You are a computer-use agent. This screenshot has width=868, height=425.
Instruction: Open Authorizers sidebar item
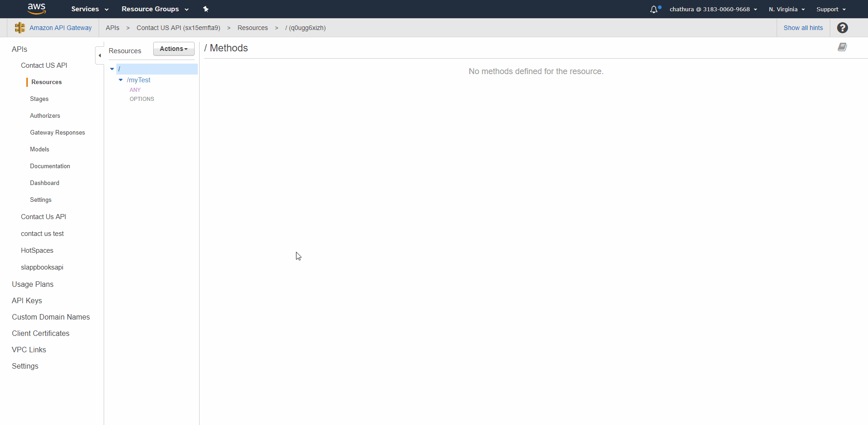click(45, 116)
